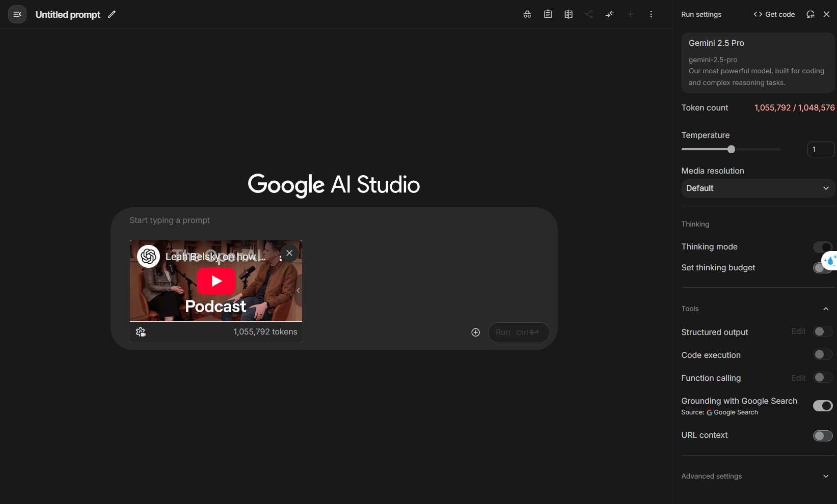Edit Structured output schema
This screenshot has width=837, height=504.
[798, 331]
